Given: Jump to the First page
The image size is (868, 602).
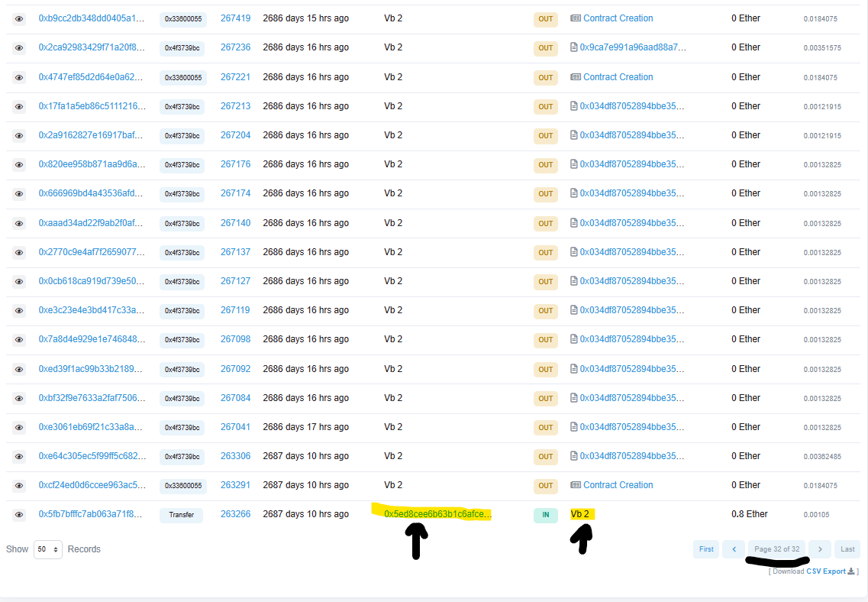Looking at the screenshot, I should (x=706, y=549).
